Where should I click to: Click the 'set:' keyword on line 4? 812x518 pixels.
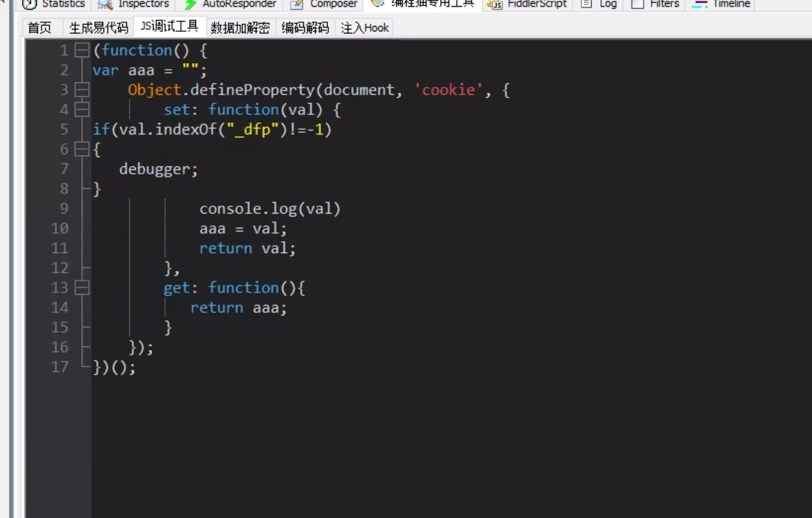click(x=181, y=110)
